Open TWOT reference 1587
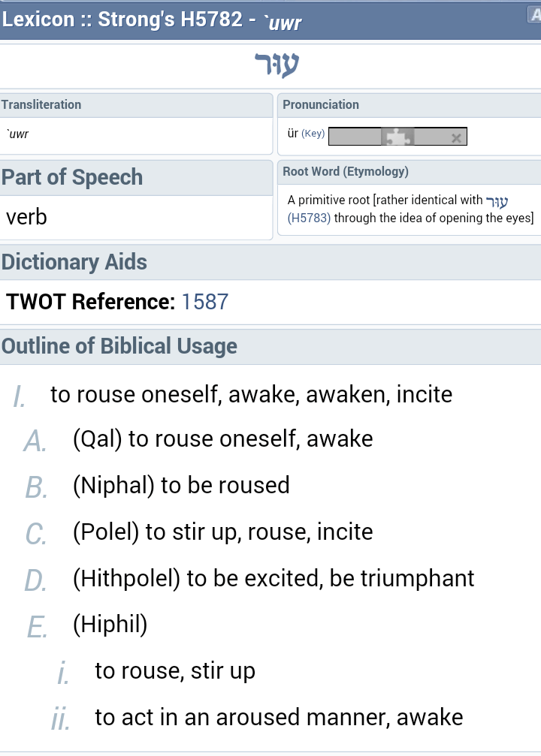This screenshot has width=541, height=756. point(205,302)
